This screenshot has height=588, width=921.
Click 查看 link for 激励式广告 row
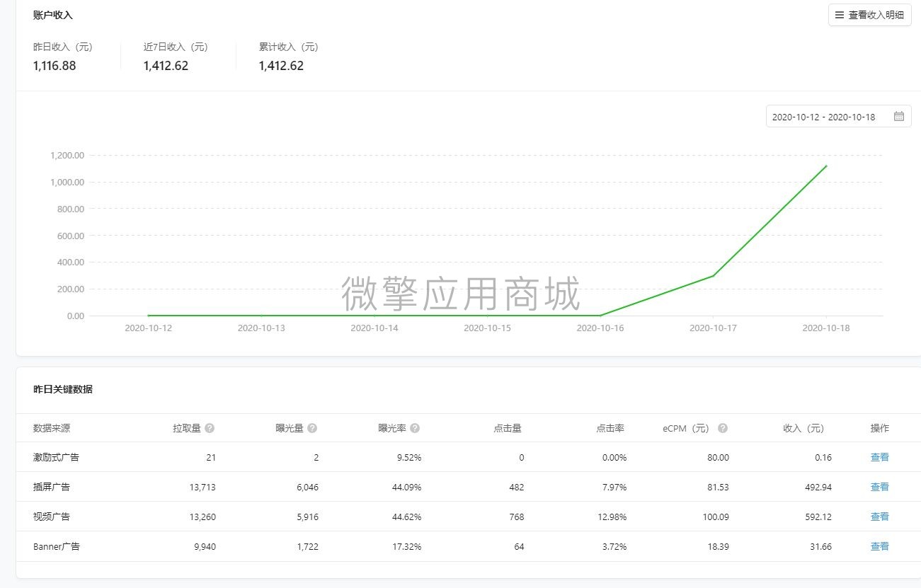(x=879, y=457)
